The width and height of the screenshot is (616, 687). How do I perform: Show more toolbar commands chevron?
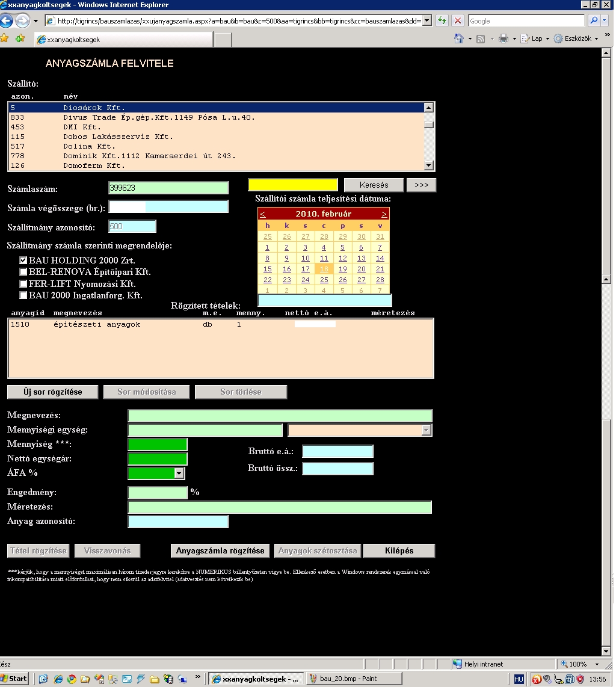607,35
